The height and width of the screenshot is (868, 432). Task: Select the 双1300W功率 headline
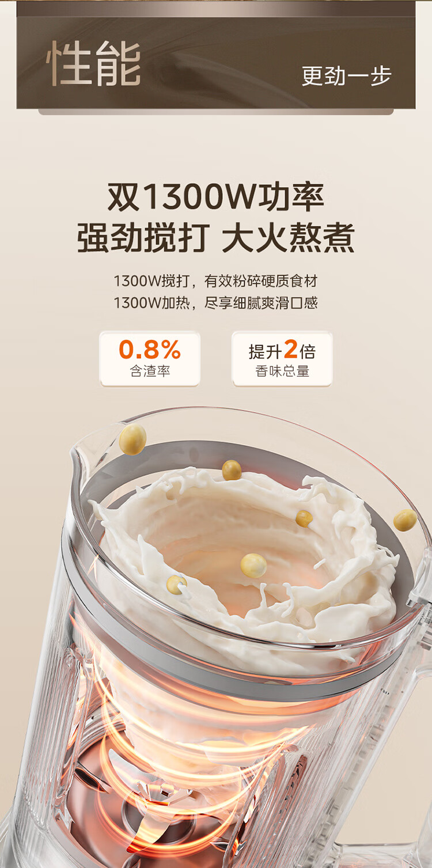216,197
